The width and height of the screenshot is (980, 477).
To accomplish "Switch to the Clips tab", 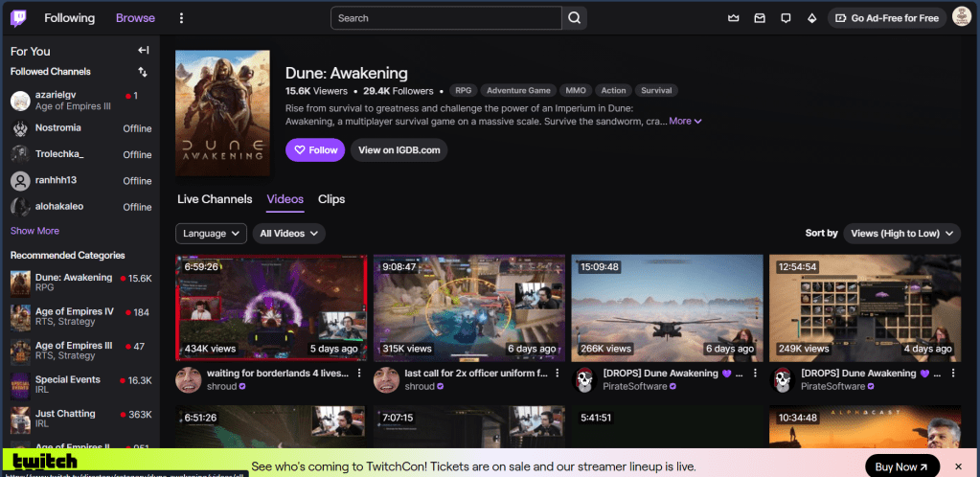I will point(331,199).
